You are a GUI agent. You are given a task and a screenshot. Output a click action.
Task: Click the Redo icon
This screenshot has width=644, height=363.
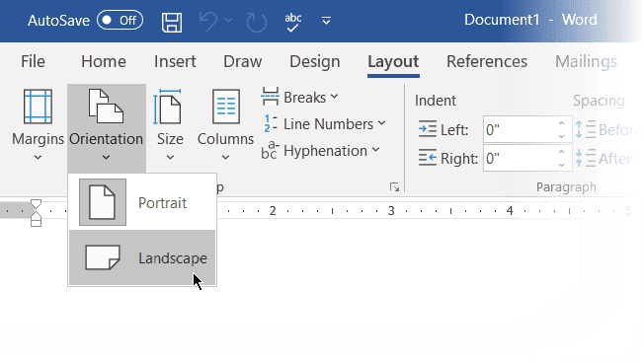click(257, 22)
